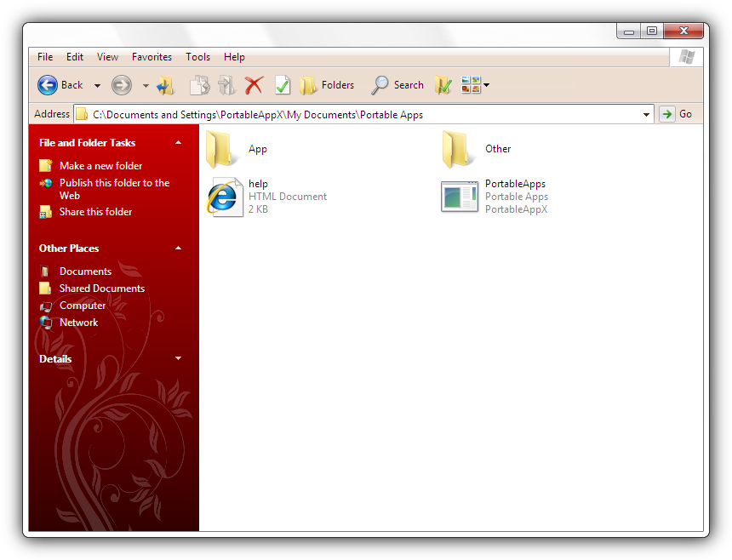Go up one folder level
The height and width of the screenshot is (560, 732).
click(x=165, y=86)
